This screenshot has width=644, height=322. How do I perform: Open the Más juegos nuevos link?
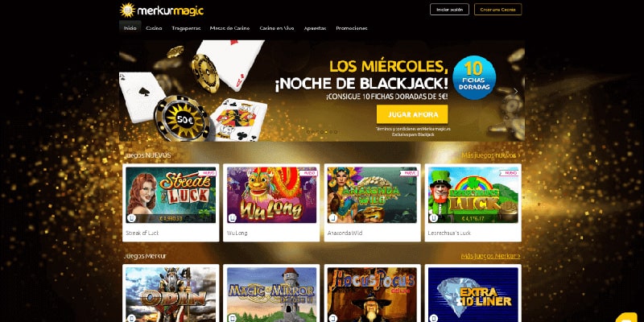coord(491,155)
